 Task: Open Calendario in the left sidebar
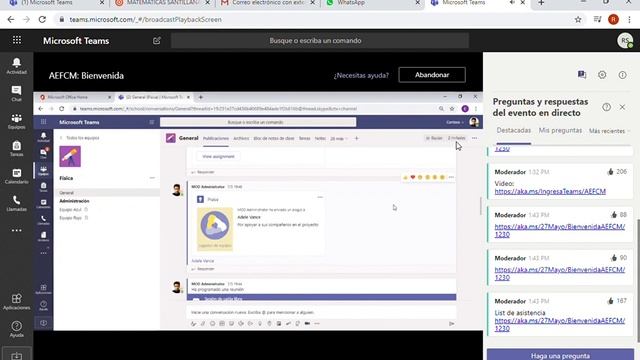(16, 176)
